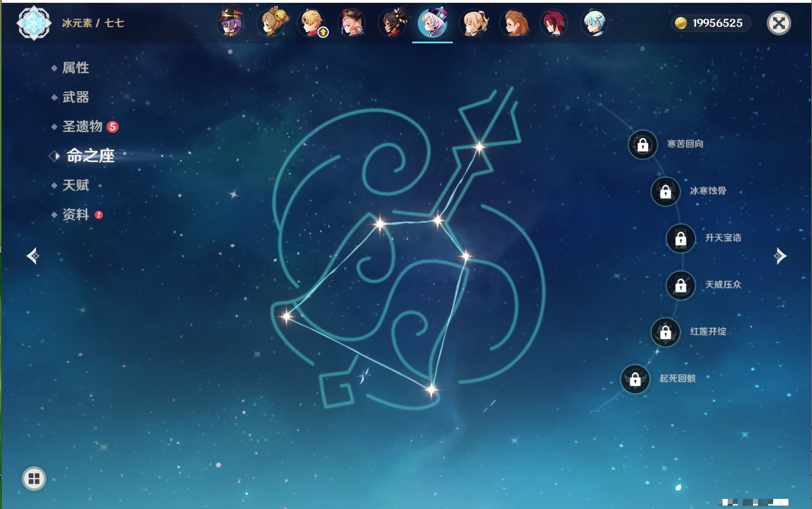
Task: Click the 起死回骸 label
Action: (678, 379)
